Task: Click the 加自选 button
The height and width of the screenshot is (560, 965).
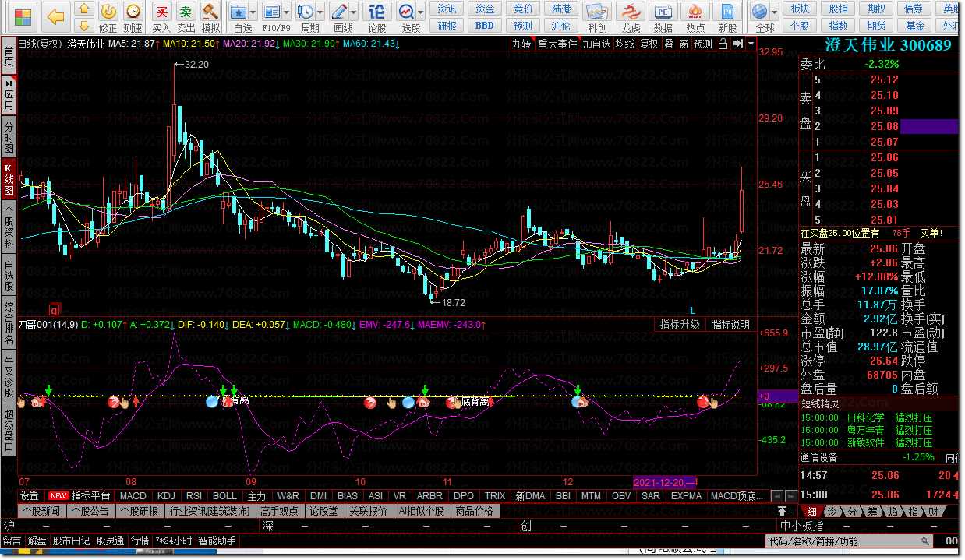Action: [596, 44]
